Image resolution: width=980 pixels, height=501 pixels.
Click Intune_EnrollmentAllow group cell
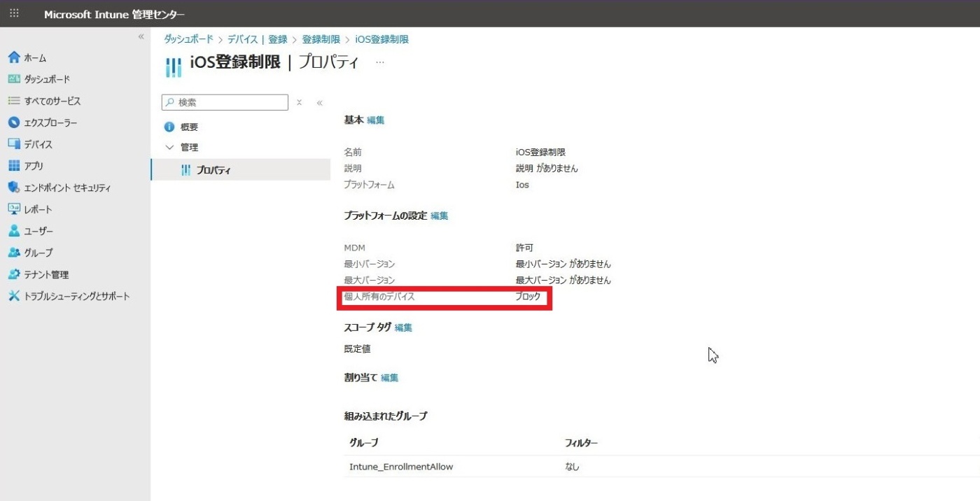(401, 467)
